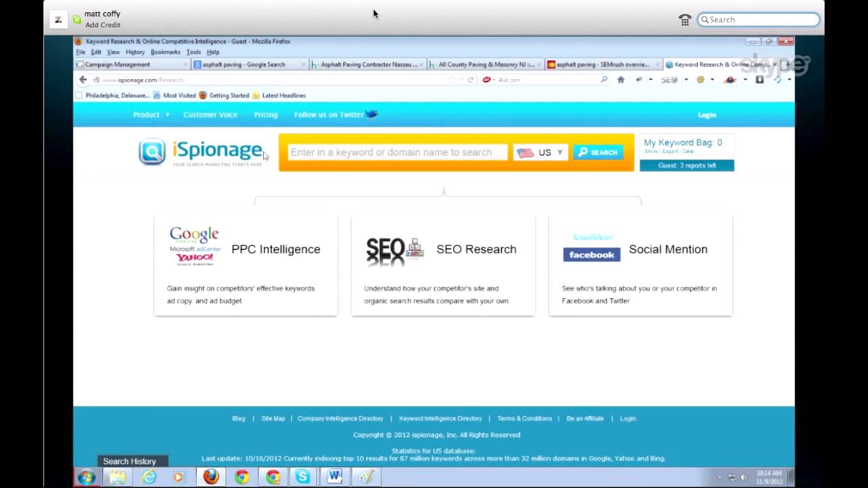Open the Social Mention card
This screenshot has height=488, width=868.
click(640, 266)
